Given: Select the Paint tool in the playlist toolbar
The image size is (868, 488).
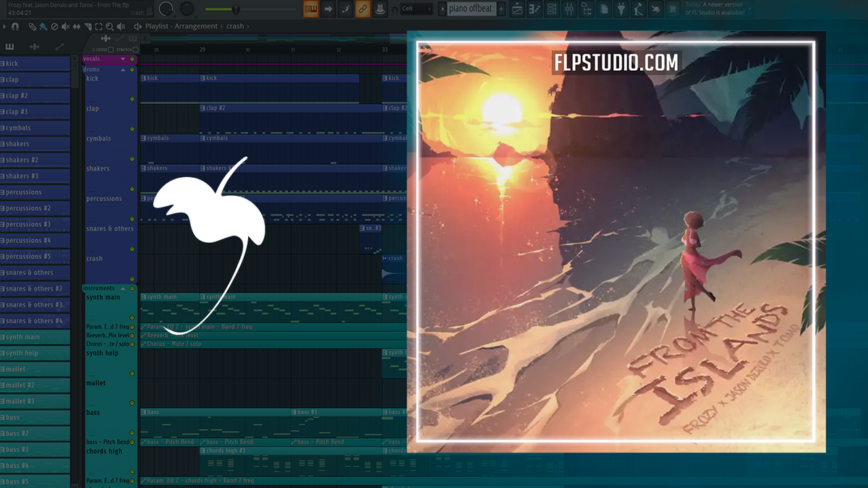Looking at the screenshot, I should pyautogui.click(x=43, y=27).
